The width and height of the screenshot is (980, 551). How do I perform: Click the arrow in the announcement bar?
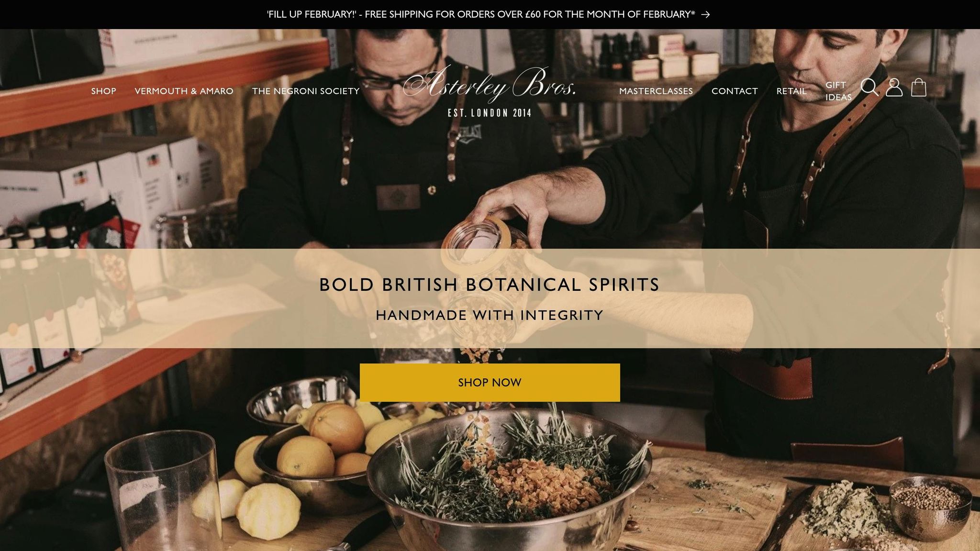tap(705, 14)
